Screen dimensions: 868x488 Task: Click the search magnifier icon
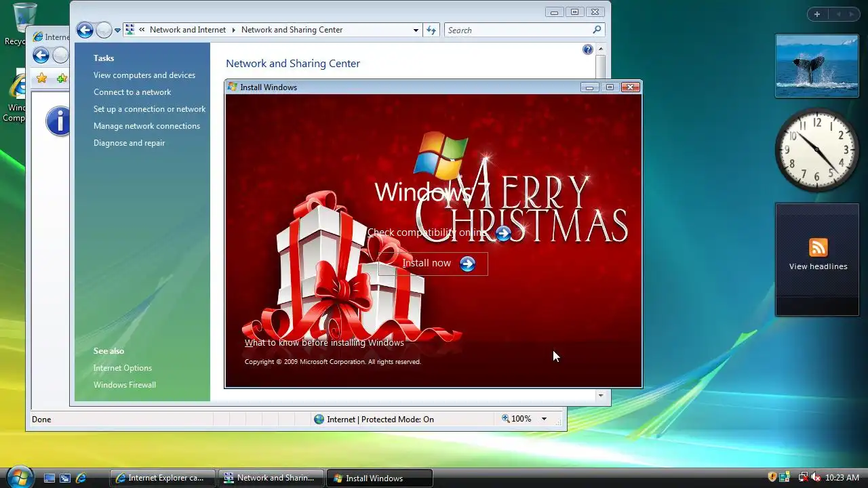(597, 30)
